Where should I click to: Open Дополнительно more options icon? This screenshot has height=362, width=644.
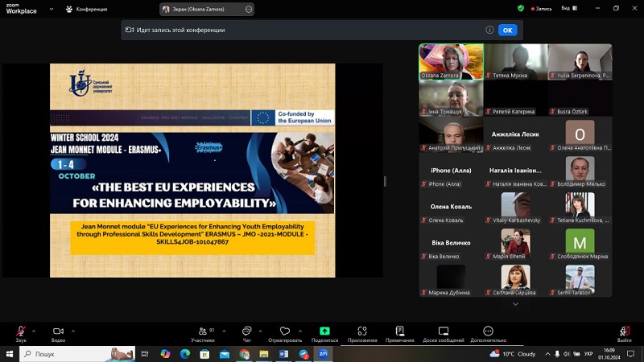click(488, 331)
